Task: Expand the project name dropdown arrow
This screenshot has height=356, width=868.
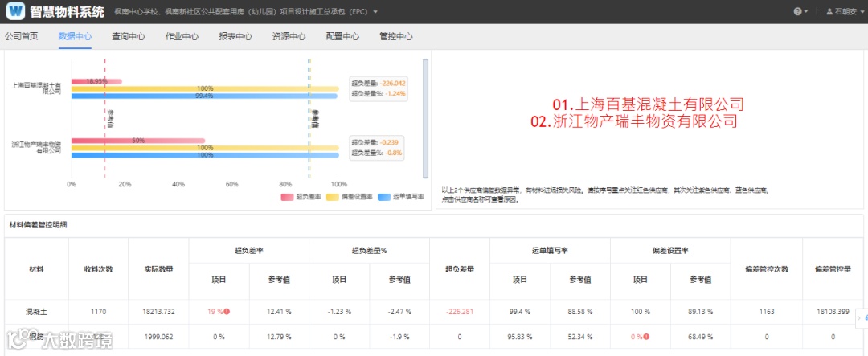Action: point(375,11)
